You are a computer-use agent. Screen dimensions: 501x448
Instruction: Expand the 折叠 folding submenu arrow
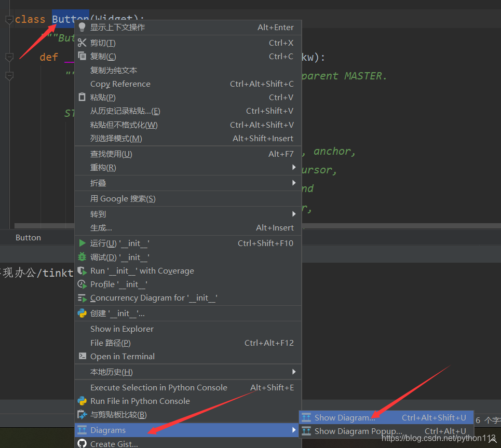[294, 183]
